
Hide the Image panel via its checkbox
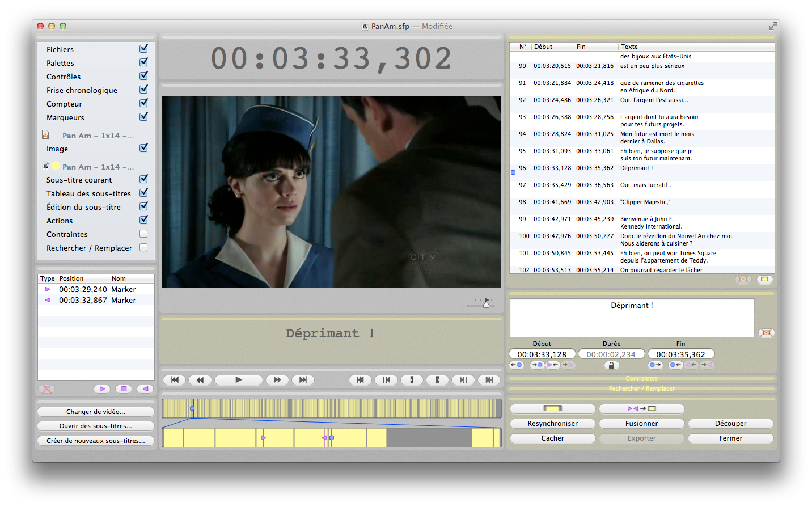tap(144, 148)
